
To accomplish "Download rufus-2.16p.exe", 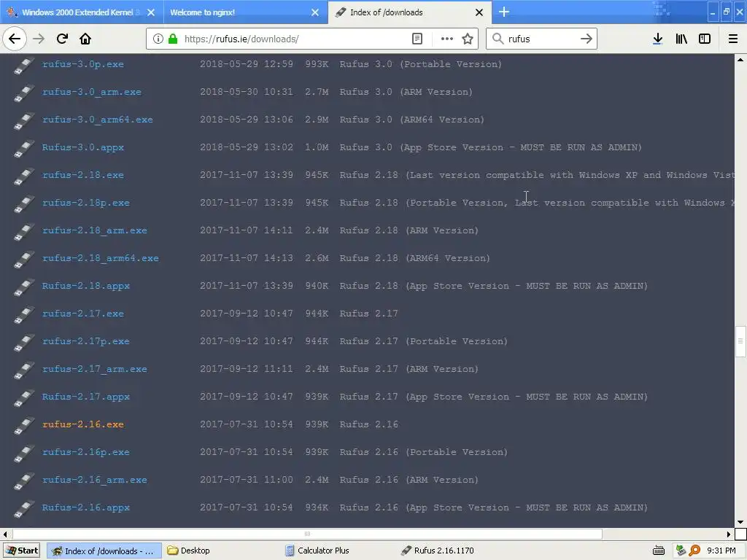I will click(86, 452).
